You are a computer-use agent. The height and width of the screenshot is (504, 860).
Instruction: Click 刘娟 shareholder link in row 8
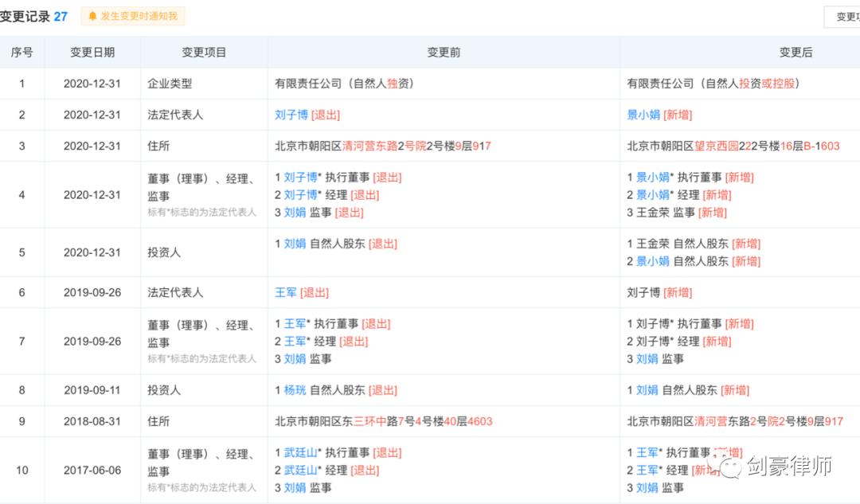647,390
